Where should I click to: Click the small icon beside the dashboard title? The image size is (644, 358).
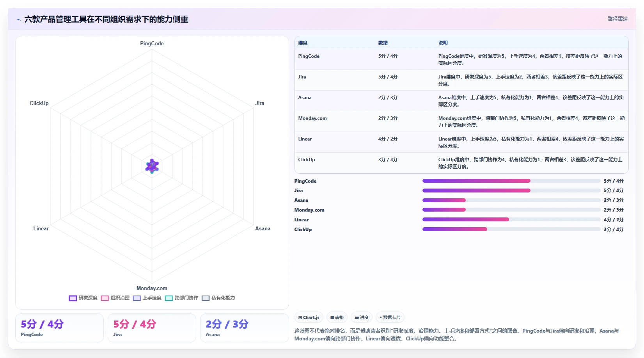[x=18, y=20]
